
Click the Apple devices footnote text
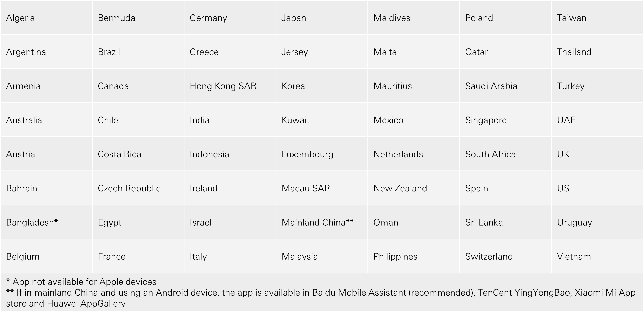click(81, 281)
